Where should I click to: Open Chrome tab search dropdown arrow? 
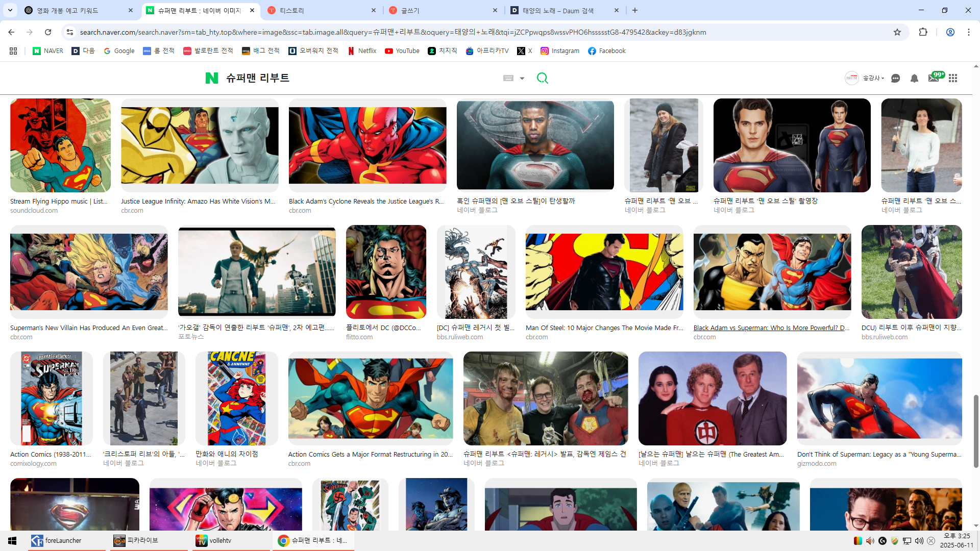coord(10,10)
